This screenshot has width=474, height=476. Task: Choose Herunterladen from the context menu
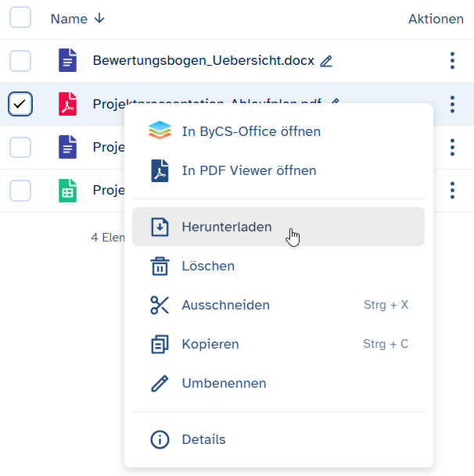click(x=227, y=227)
